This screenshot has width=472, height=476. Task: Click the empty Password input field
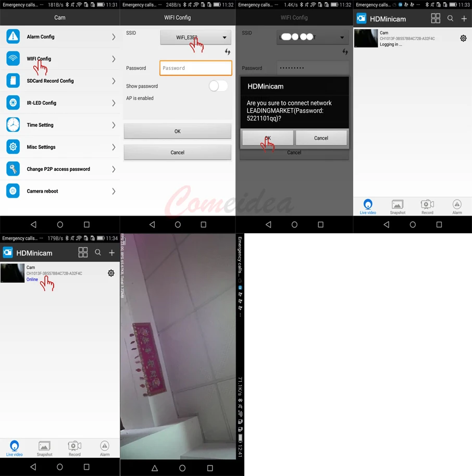195,68
